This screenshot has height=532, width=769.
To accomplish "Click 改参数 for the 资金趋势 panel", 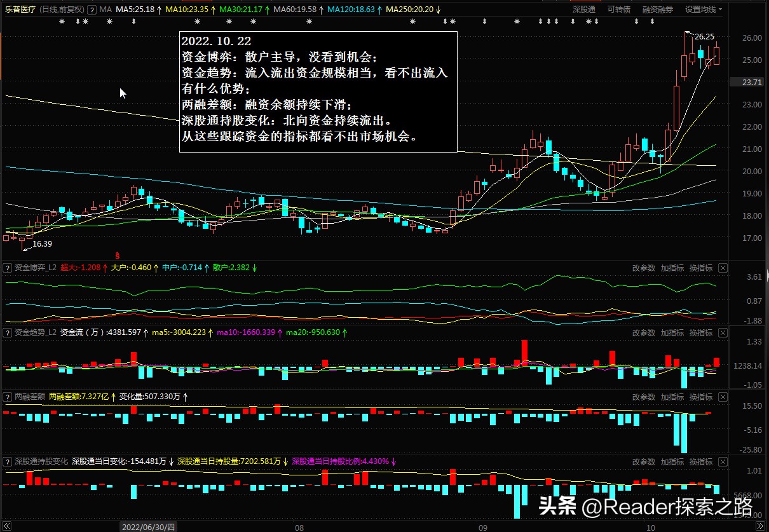I will point(643,332).
